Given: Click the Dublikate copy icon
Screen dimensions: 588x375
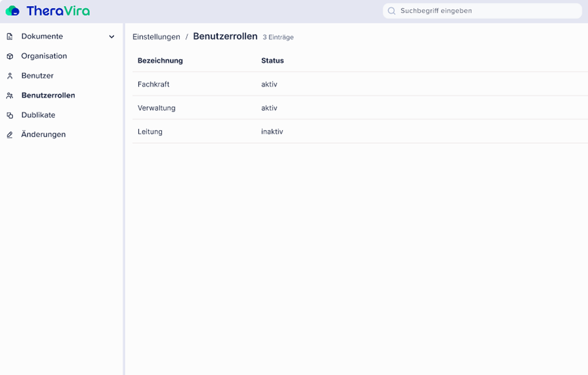Looking at the screenshot, I should [x=10, y=115].
